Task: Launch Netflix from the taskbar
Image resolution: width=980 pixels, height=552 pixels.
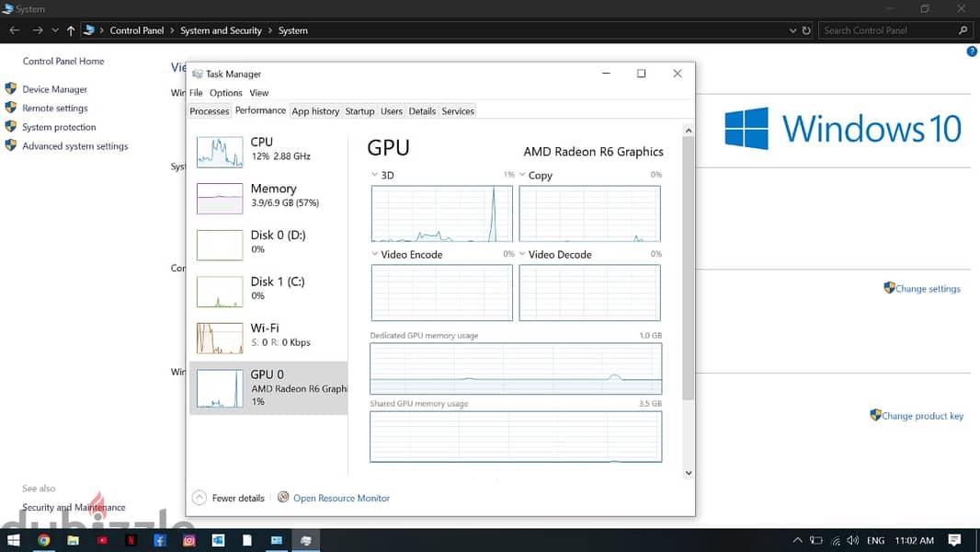Action: [x=131, y=540]
